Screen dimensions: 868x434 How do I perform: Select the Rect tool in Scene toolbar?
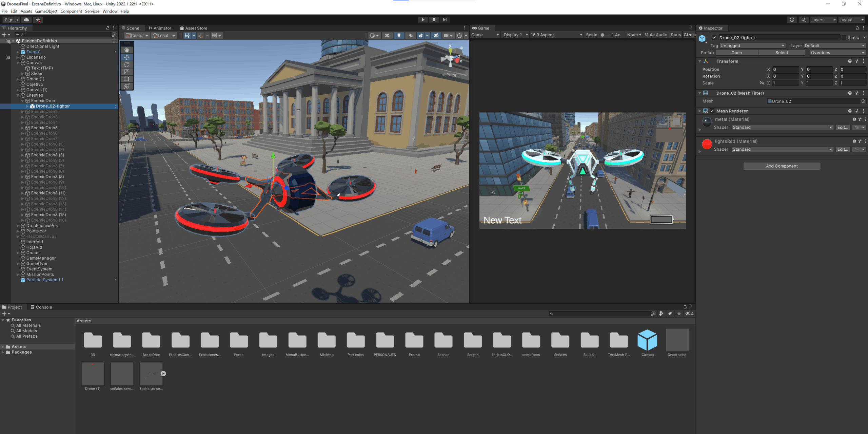127,79
